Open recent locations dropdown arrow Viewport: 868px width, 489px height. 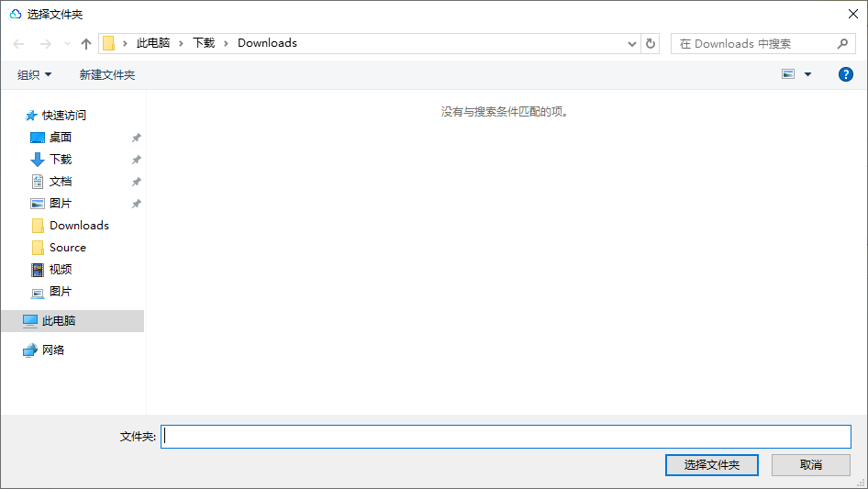click(x=67, y=44)
